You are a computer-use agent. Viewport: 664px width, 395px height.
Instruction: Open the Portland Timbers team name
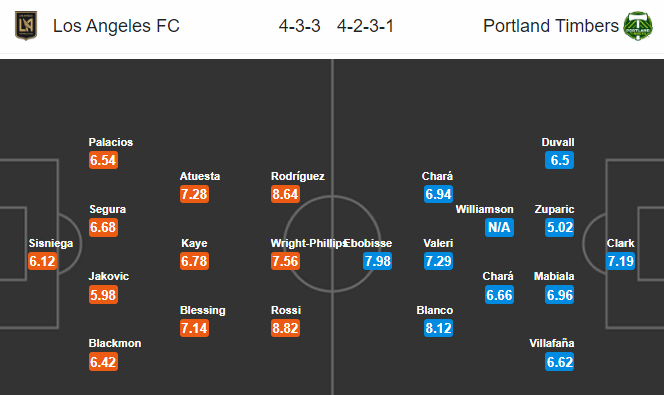(x=551, y=26)
